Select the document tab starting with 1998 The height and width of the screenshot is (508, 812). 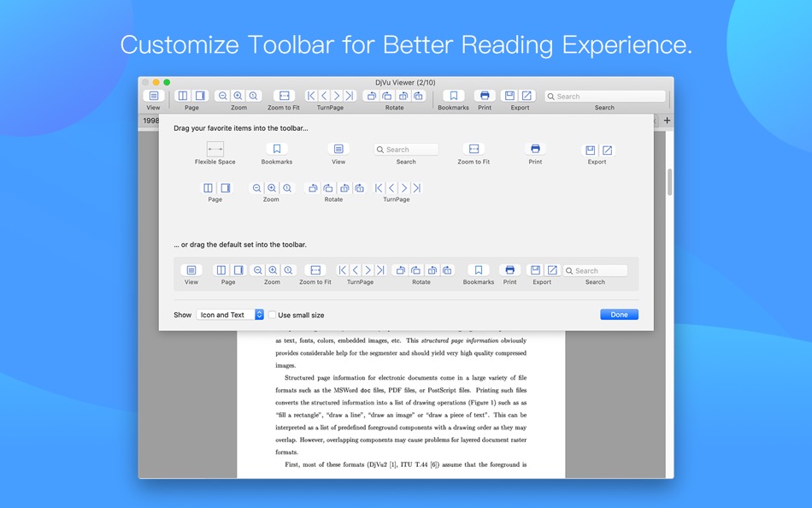(x=150, y=121)
